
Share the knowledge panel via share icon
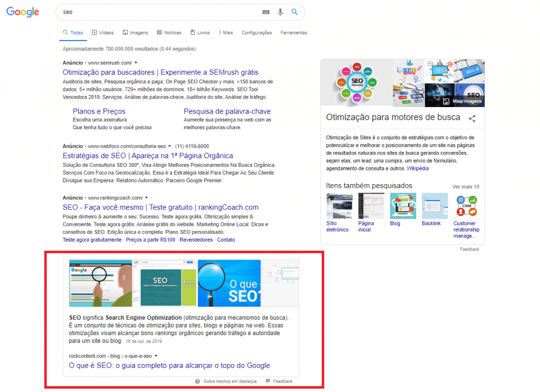tap(472, 119)
